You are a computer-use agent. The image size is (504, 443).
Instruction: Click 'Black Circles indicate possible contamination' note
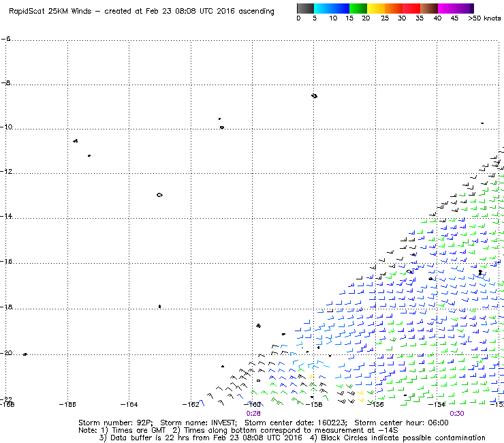click(403, 438)
